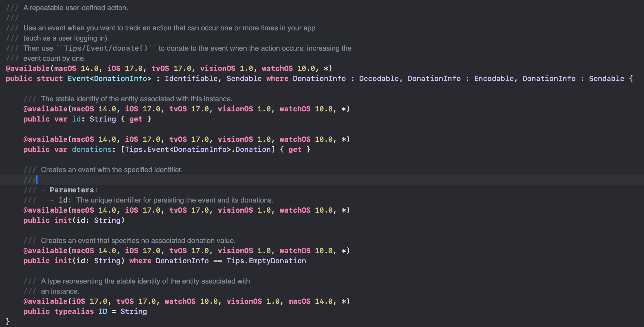Click the struct name Event
This screenshot has height=327, width=644.
[78, 79]
